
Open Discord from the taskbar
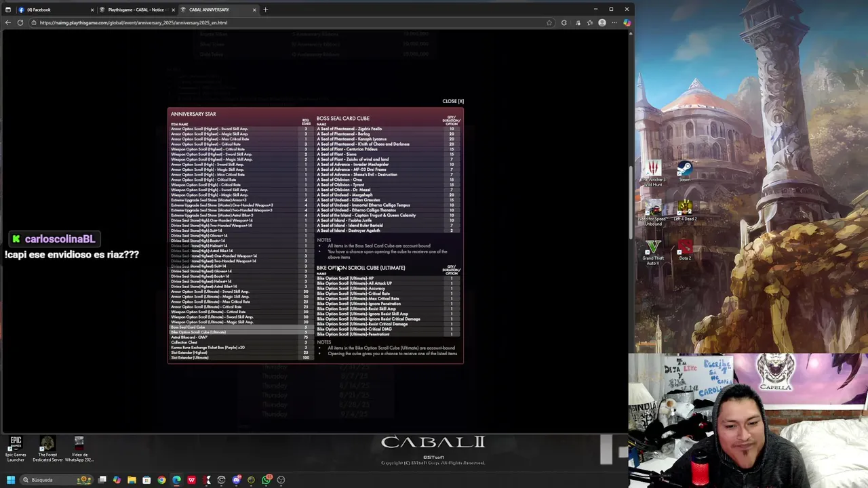(x=236, y=480)
